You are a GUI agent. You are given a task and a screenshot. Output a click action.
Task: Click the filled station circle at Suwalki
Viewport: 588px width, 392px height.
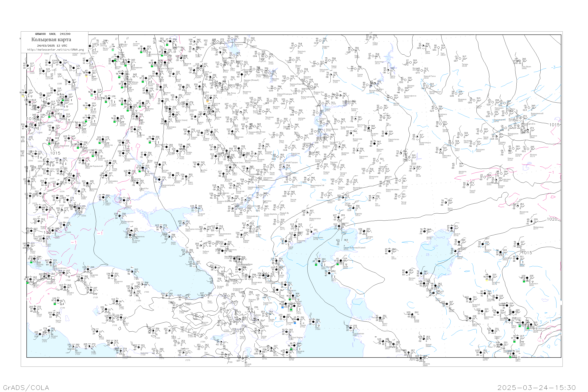pyautogui.click(x=74, y=68)
